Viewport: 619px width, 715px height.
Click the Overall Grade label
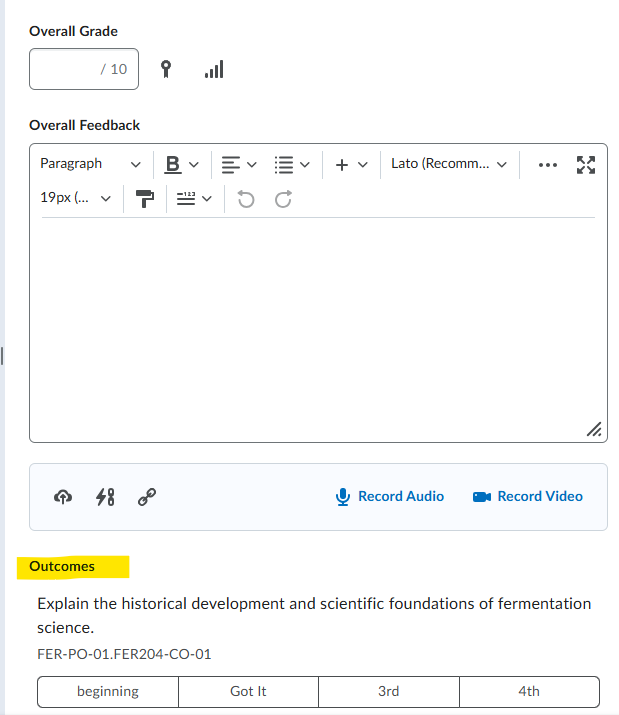73,31
